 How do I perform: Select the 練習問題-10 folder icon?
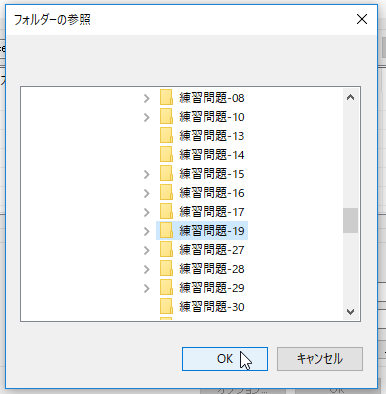coord(166,117)
